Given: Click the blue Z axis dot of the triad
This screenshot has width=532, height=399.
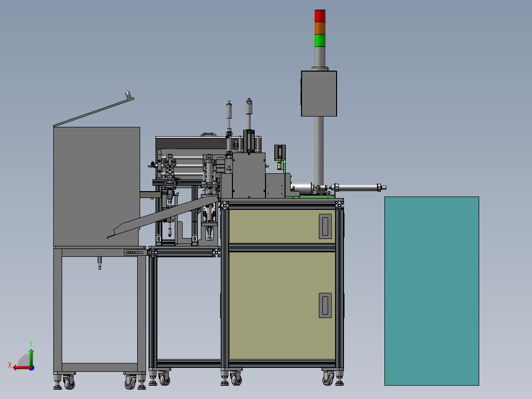Looking at the screenshot, I should (32, 368).
